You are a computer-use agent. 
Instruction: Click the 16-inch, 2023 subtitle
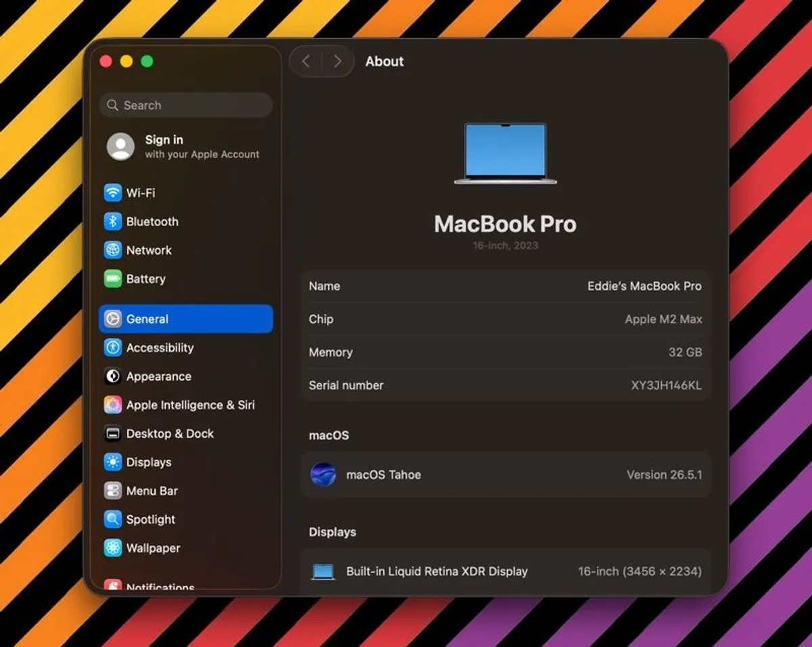[505, 246]
